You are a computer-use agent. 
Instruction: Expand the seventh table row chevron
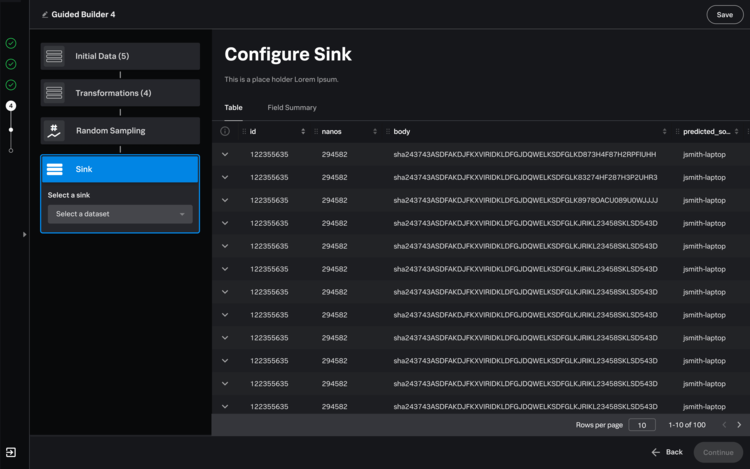(x=225, y=292)
